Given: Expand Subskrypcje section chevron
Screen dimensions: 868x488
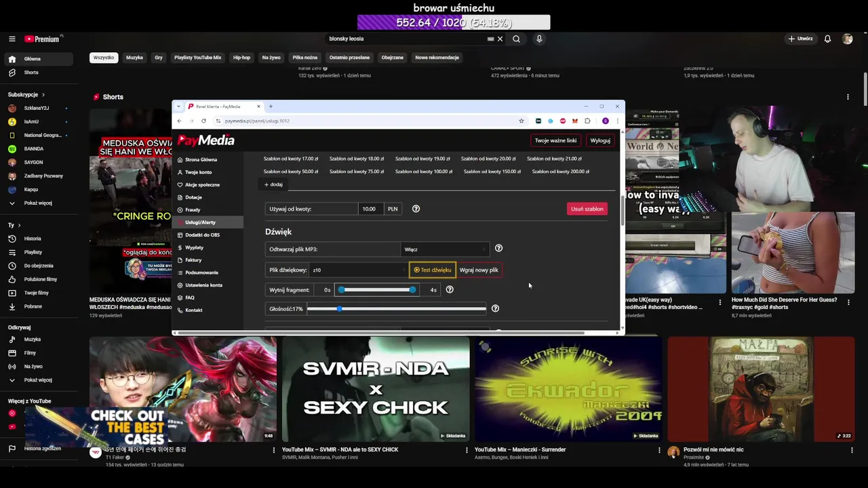Looking at the screenshot, I should click(x=43, y=95).
